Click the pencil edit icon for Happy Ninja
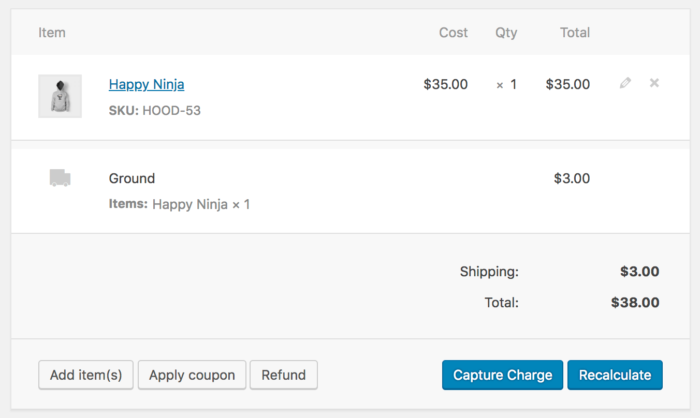The width and height of the screenshot is (700, 418). click(625, 83)
